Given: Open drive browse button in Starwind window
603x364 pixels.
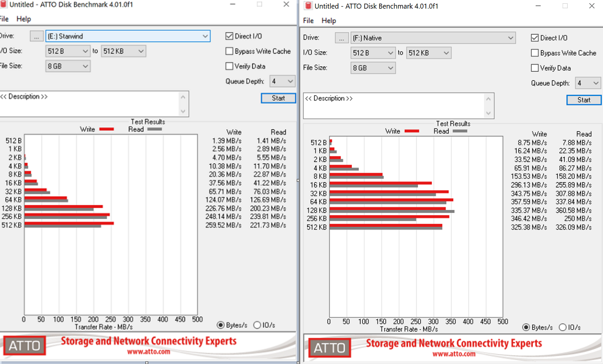Looking at the screenshot, I should [36, 36].
